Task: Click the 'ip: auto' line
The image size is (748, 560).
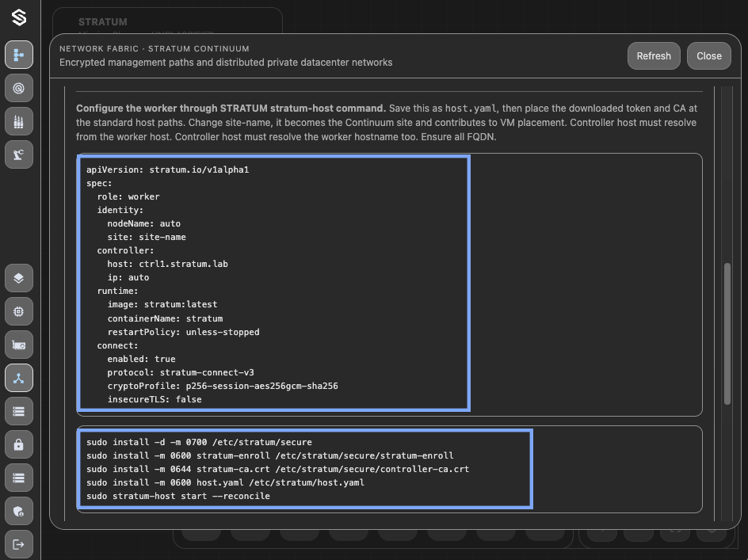Action: pos(128,277)
